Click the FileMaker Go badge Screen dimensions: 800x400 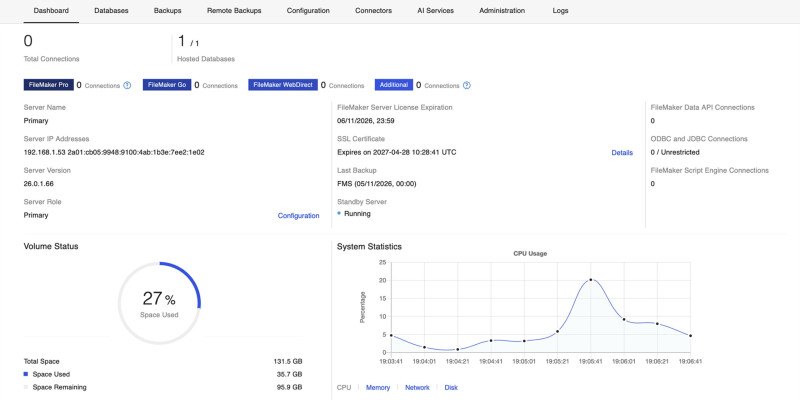point(167,85)
